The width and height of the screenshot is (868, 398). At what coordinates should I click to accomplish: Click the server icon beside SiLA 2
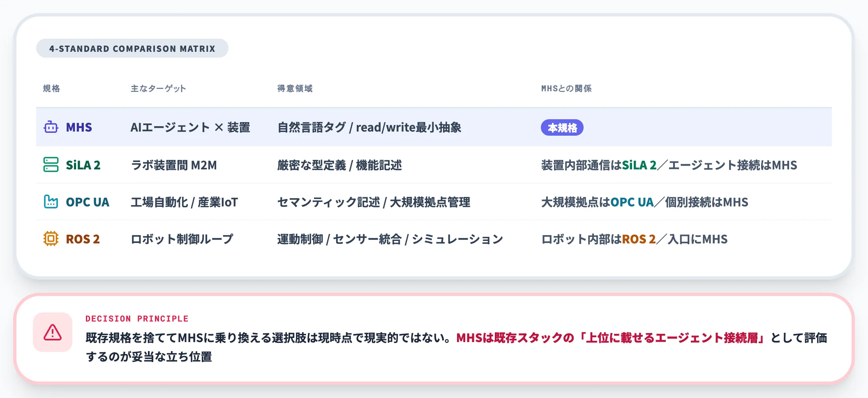tap(51, 164)
